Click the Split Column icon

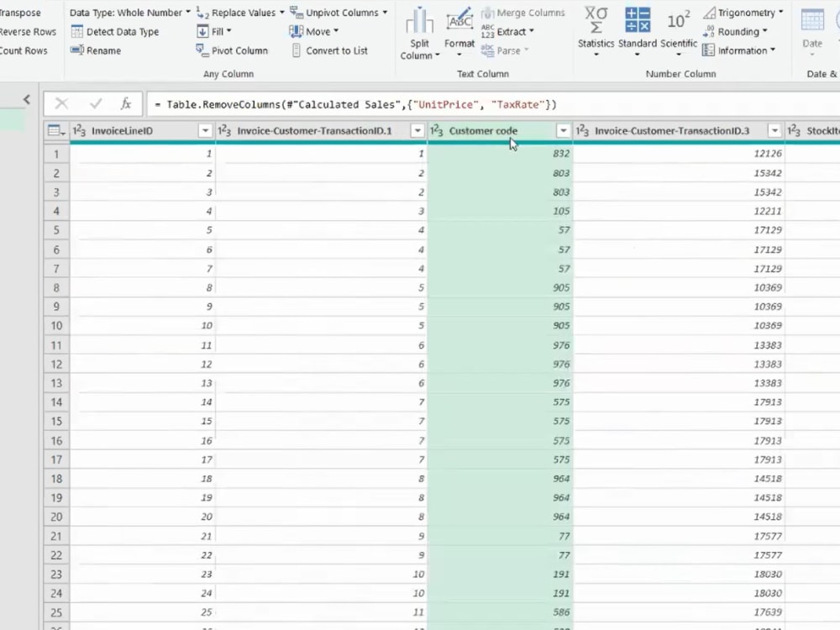(419, 21)
